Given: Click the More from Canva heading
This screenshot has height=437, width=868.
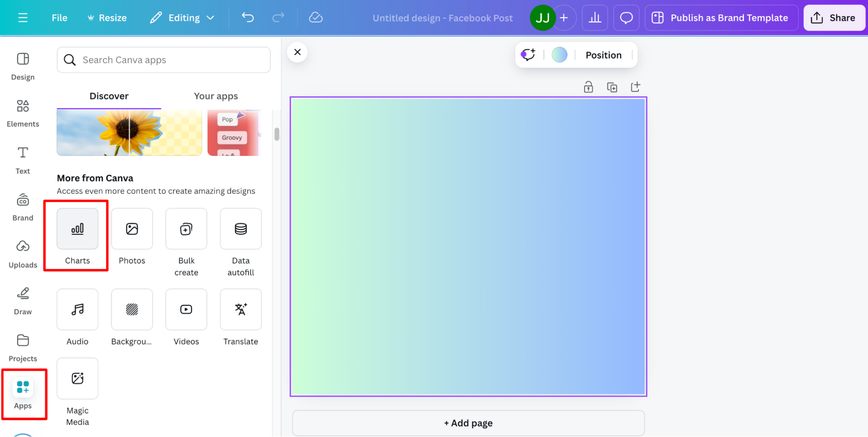Looking at the screenshot, I should click(x=95, y=178).
